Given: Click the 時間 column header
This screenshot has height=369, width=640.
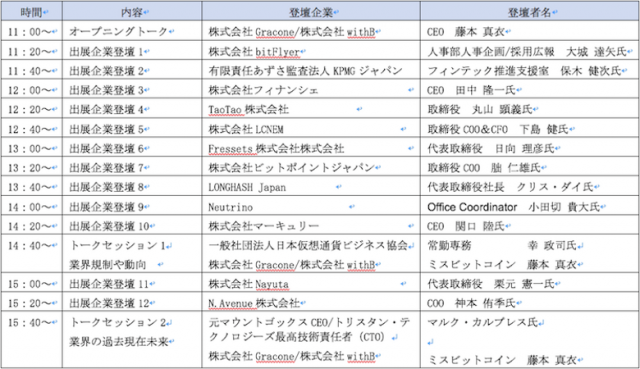Looking at the screenshot, I should tap(32, 11).
